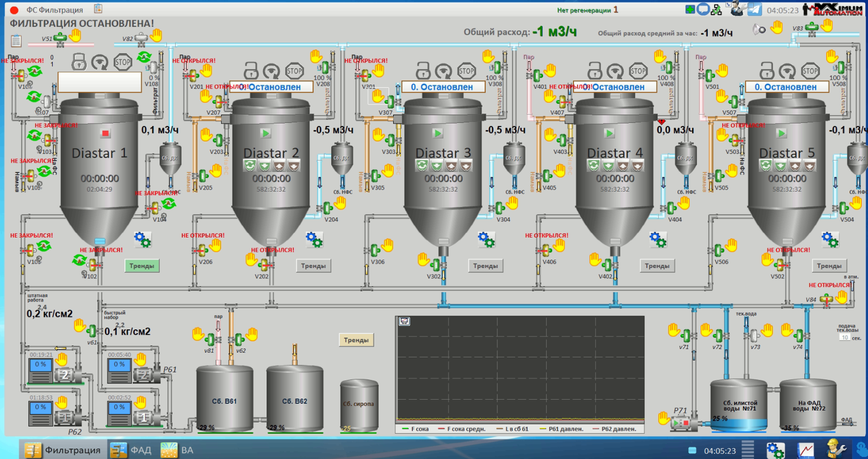Toggle the hand mode beside the alarm horn

(x=777, y=27)
